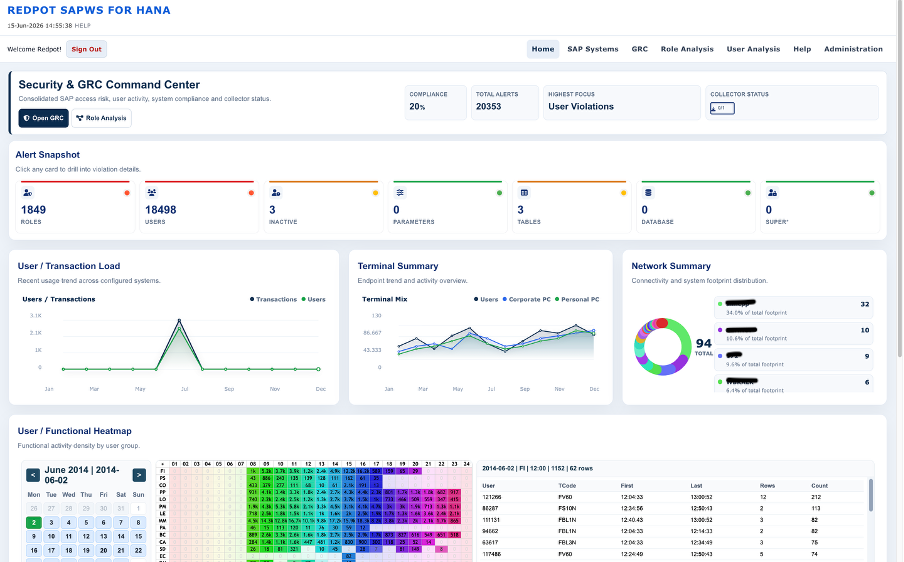This screenshot has width=904, height=562.
Task: Click the hour 12 heatmap column header
Action: pos(308,463)
